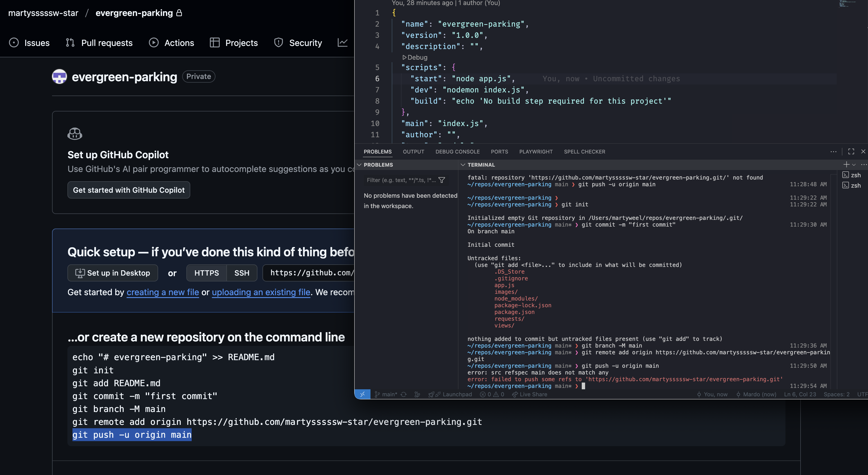Switch to PLAYWRIGHT panel tab
The width and height of the screenshot is (868, 475).
click(x=536, y=152)
